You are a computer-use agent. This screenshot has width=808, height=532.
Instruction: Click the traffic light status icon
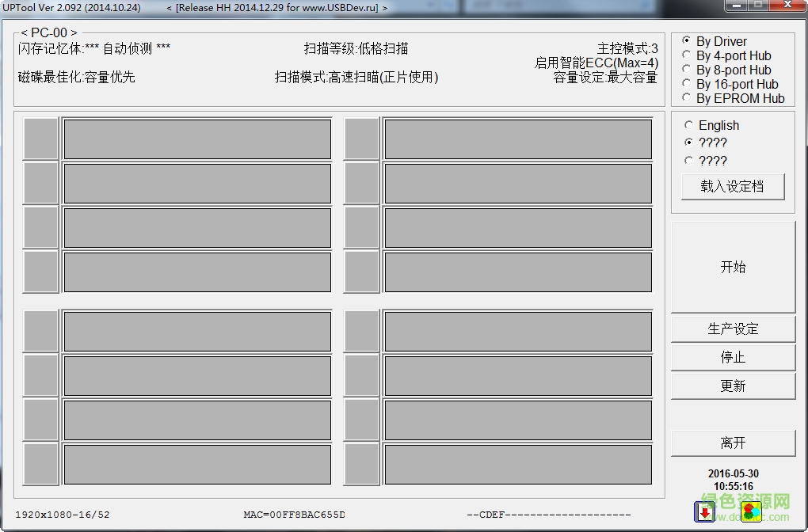pyautogui.click(x=750, y=513)
